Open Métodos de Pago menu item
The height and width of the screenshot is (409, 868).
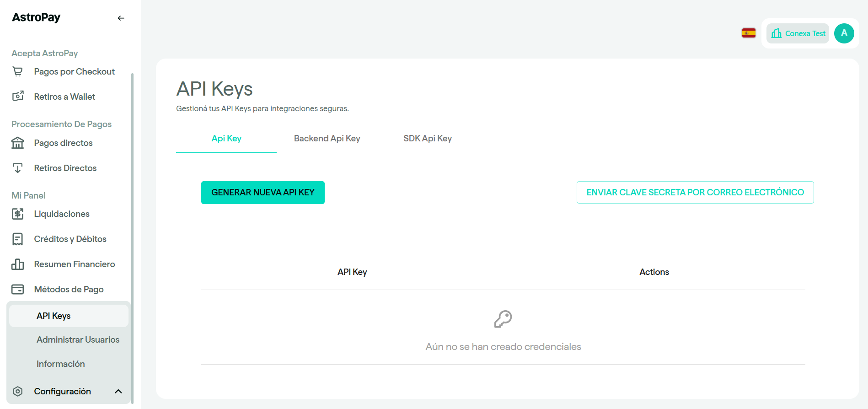(x=69, y=289)
